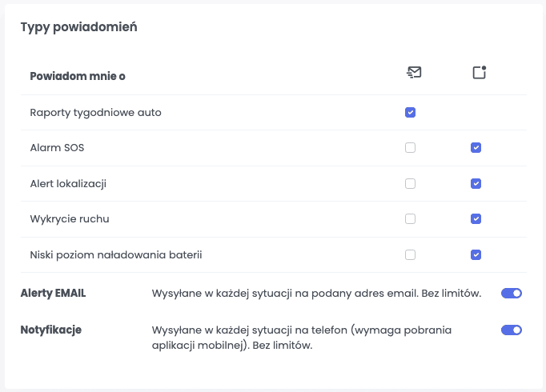Disable the Alerty EMAIL toggle
This screenshot has width=546, height=392.
[512, 294]
